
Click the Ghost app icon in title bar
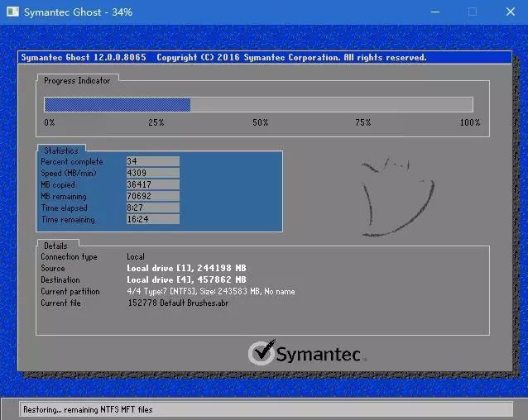[x=12, y=12]
